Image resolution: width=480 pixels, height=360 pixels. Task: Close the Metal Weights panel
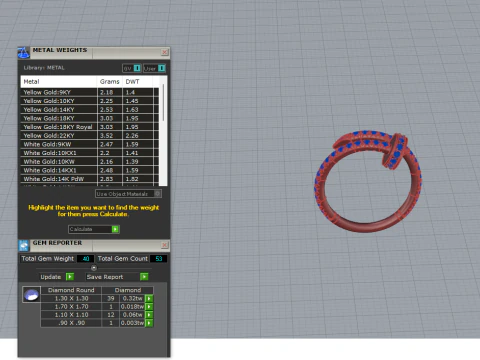click(165, 52)
